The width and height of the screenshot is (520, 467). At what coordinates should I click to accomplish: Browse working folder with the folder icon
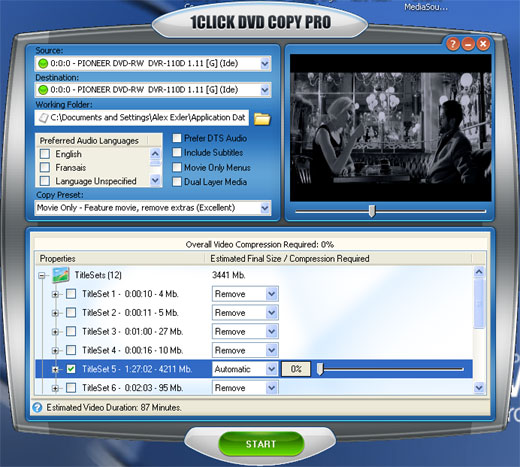point(262,119)
